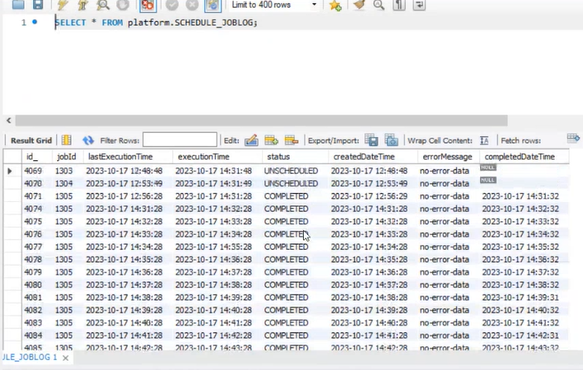583x370 pixels.
Task: Click the errorMessage column header
Action: point(448,157)
